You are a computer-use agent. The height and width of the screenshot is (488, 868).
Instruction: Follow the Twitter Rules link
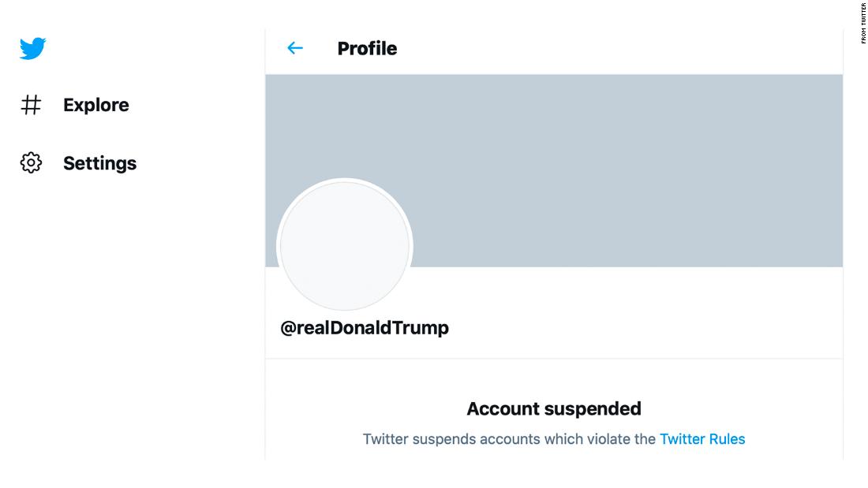[x=702, y=439]
